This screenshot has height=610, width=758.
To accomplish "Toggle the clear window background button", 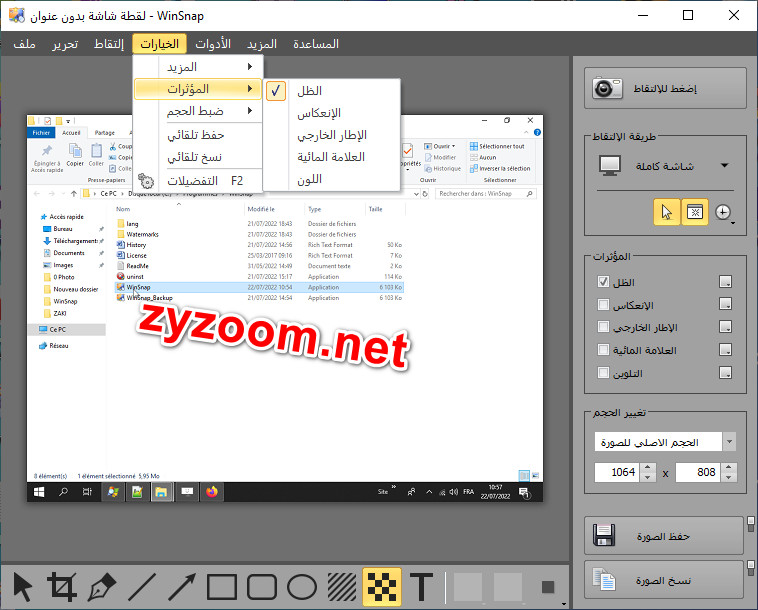I will [x=695, y=212].
